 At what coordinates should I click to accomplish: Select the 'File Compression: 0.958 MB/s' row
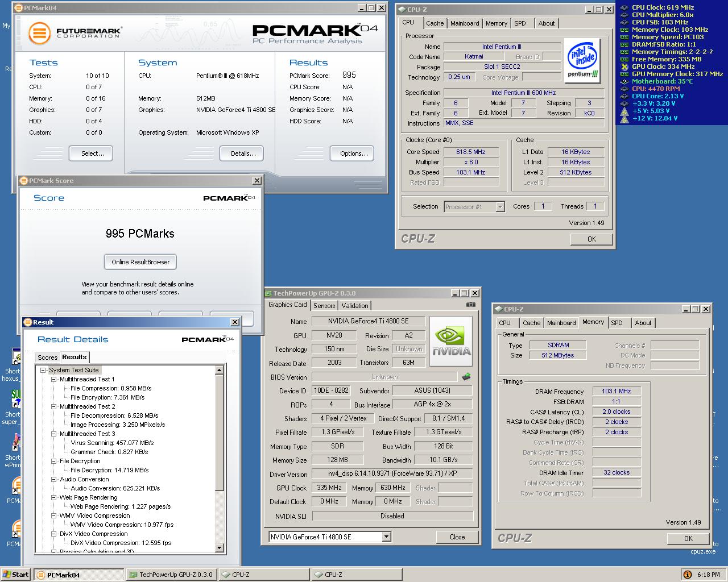111,388
